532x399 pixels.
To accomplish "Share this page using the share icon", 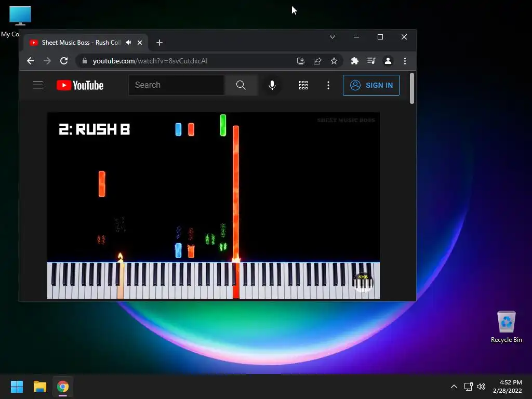I will click(x=317, y=61).
